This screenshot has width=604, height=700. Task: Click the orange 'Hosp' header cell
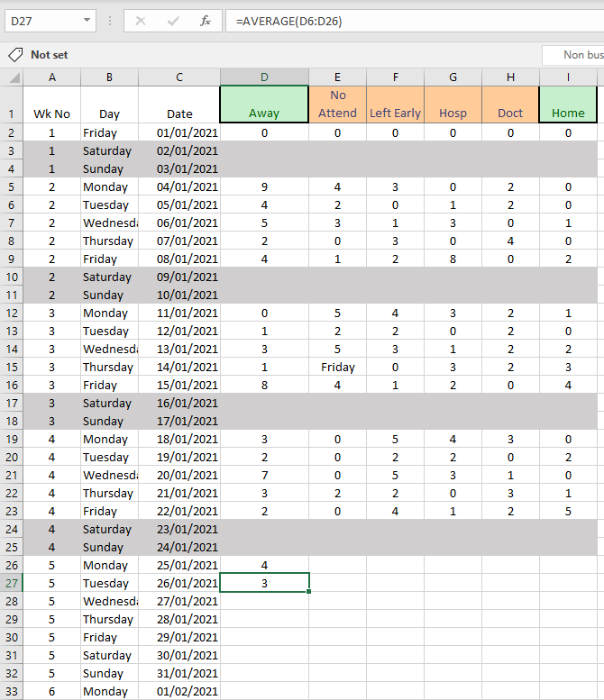coord(453,105)
